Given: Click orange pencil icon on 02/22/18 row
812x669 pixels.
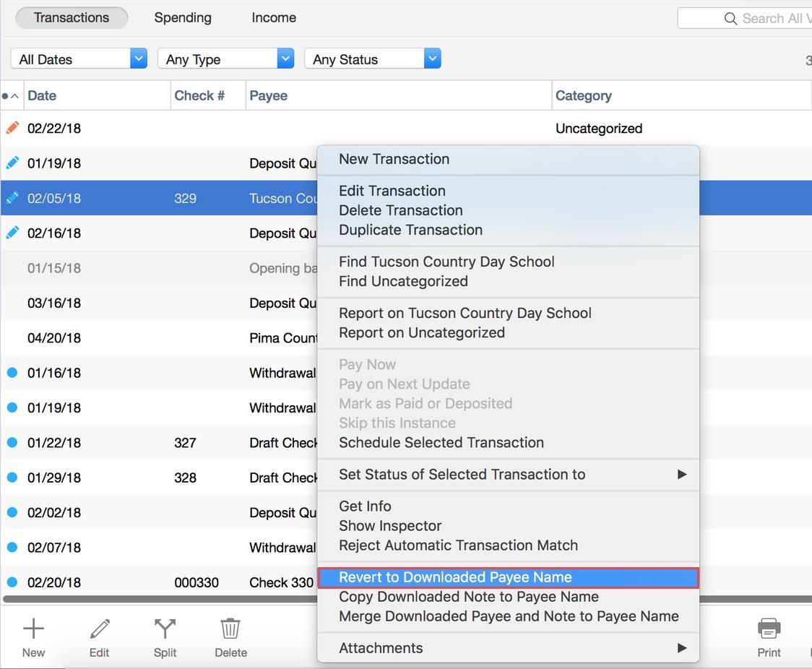Looking at the screenshot, I should tap(12, 128).
